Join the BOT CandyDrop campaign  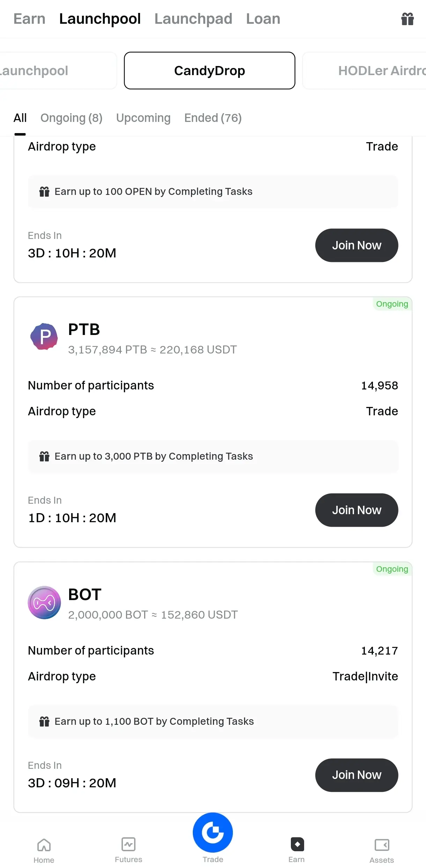(x=357, y=775)
